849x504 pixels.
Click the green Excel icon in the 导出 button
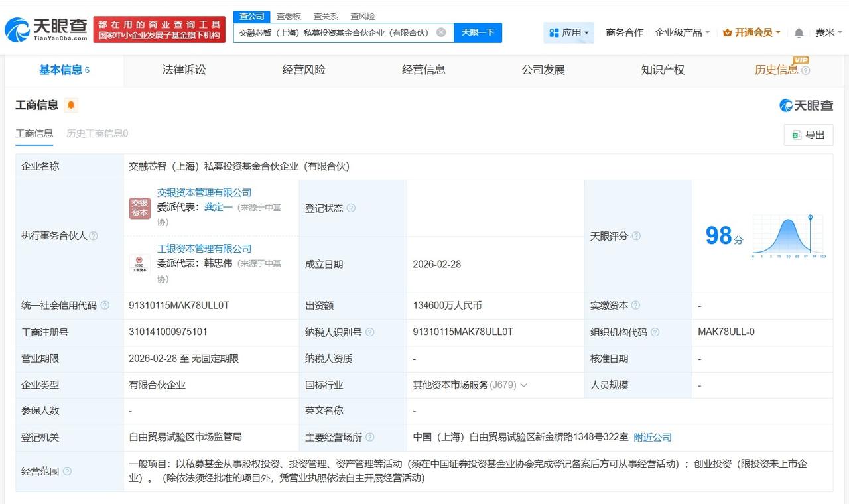click(x=796, y=135)
